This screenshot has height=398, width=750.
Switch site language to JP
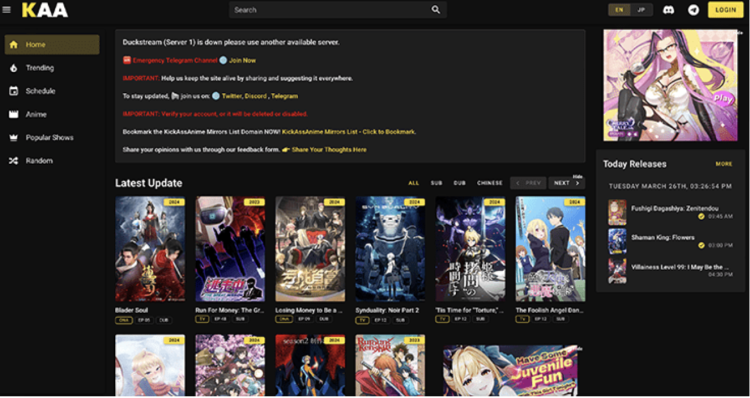[641, 10]
